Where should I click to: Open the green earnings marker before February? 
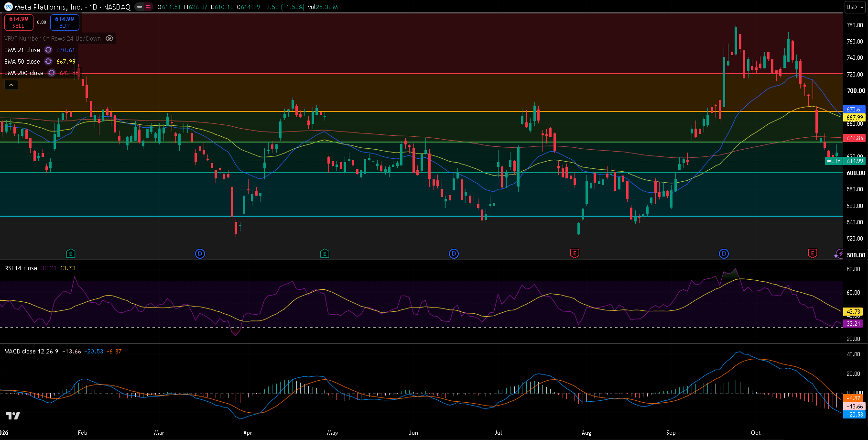tap(71, 253)
